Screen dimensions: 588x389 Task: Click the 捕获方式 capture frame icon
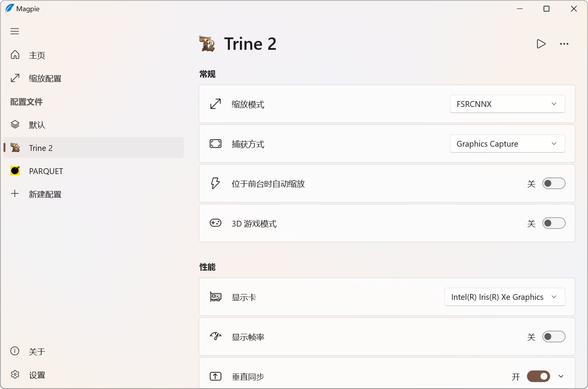[216, 144]
